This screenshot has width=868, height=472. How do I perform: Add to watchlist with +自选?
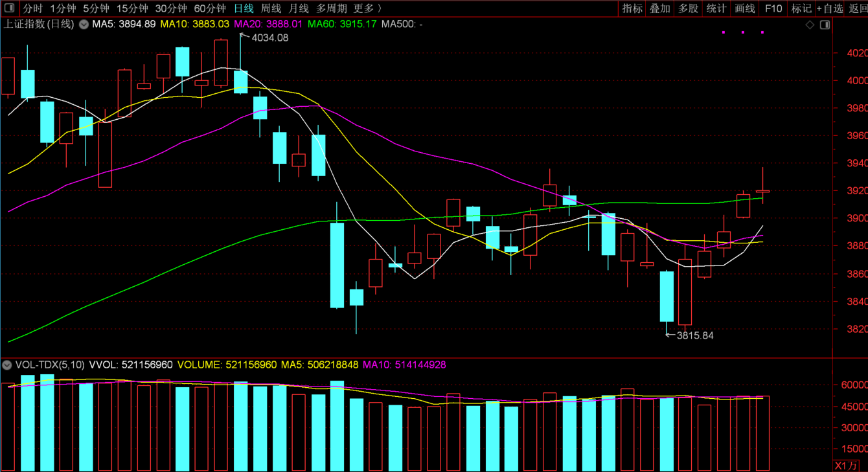pos(830,8)
